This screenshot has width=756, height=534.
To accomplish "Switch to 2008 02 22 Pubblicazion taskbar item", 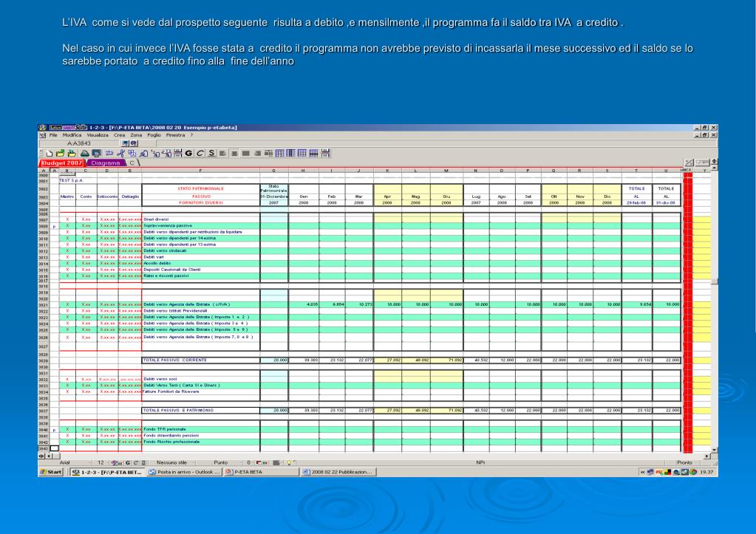I will pyautogui.click(x=338, y=472).
